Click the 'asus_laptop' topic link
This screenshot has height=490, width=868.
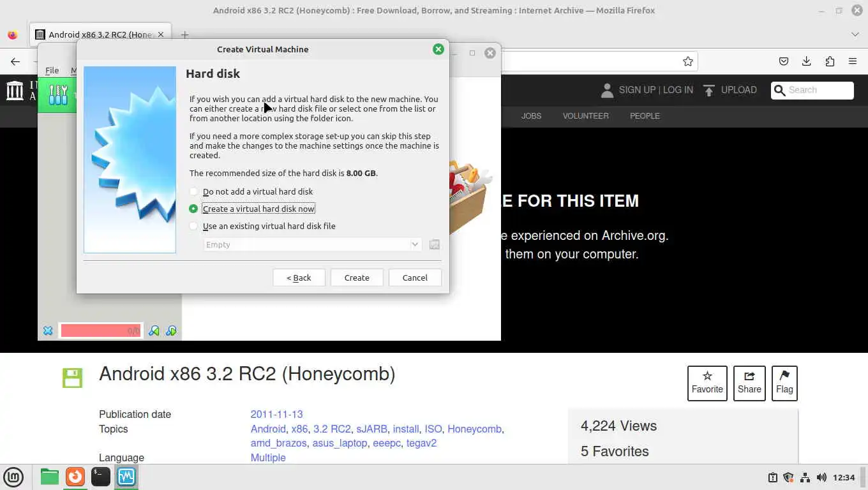340,443
